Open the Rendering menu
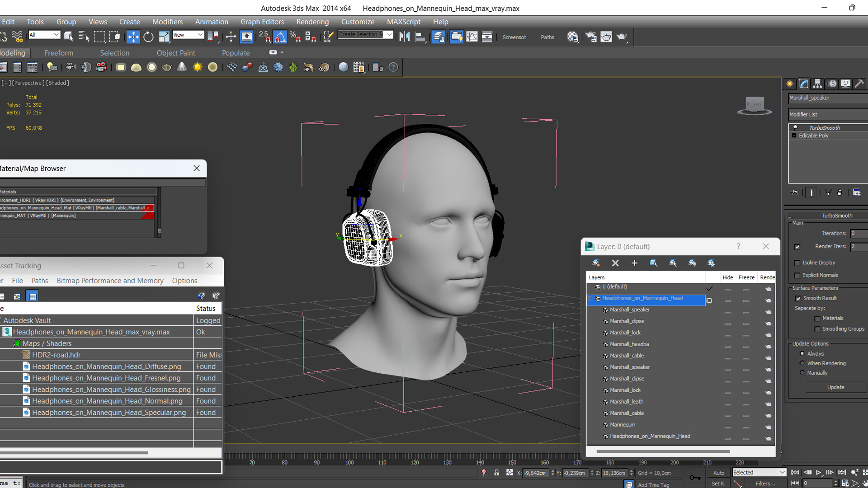This screenshot has width=868, height=488. 312,22
